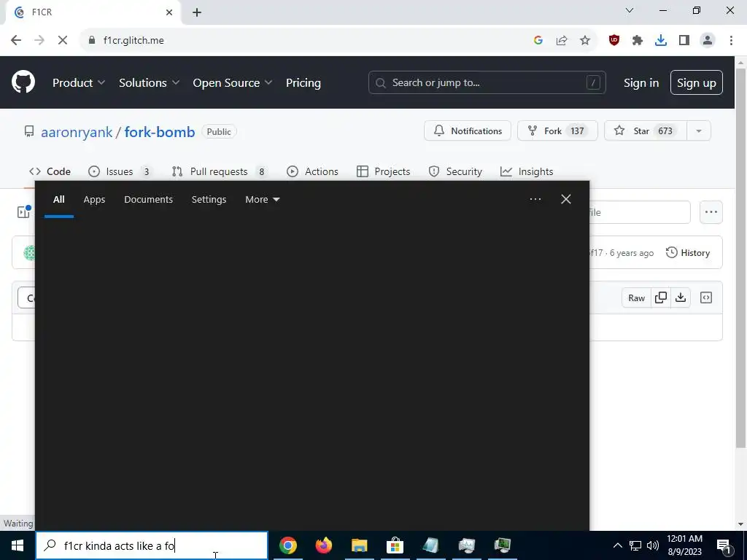747x560 pixels.
Task: Show hidden tray icons chevron
Action: click(617, 545)
